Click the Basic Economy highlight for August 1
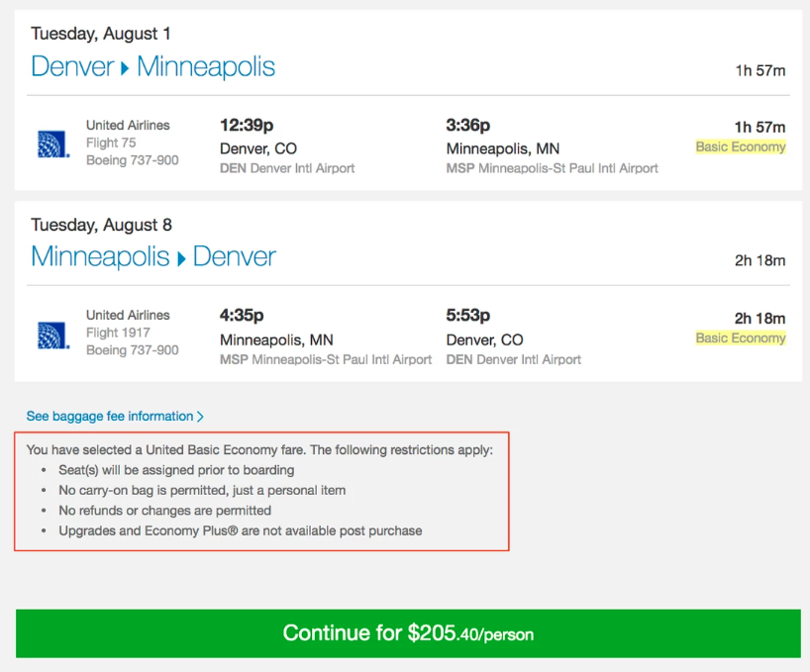810x672 pixels. click(740, 146)
